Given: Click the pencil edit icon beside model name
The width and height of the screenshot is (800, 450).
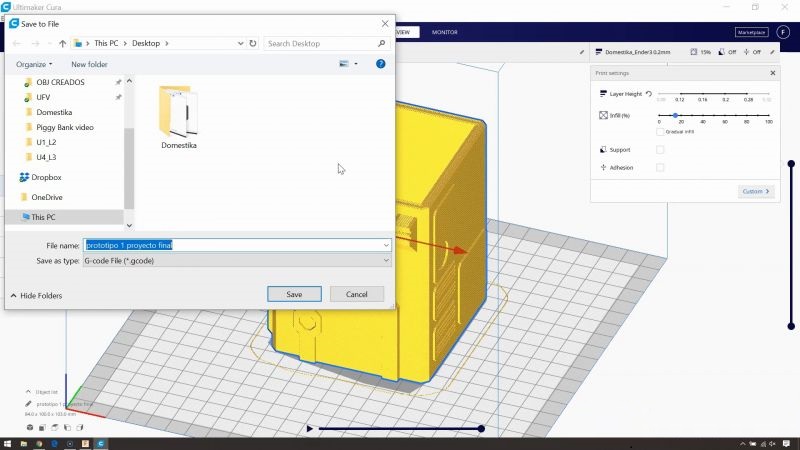Looking at the screenshot, I should pos(583,52).
